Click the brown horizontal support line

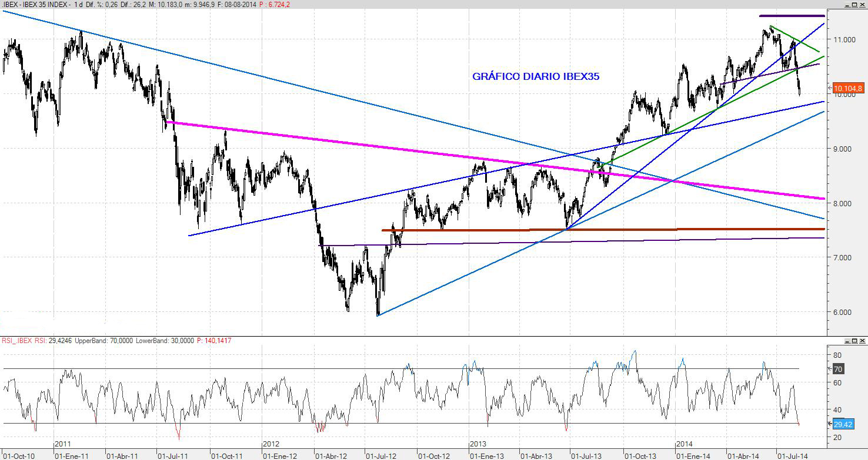[x=588, y=229]
